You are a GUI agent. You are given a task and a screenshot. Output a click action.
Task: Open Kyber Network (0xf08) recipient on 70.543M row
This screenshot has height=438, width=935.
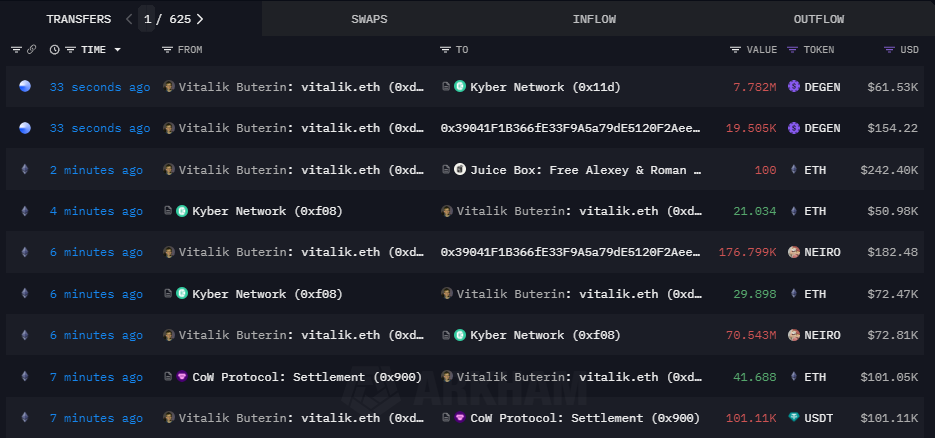coord(545,335)
